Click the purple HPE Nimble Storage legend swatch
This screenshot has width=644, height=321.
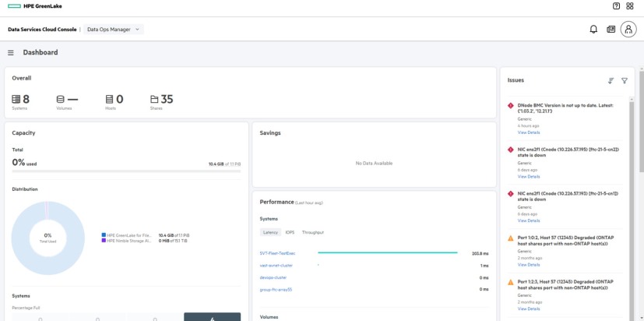tap(104, 241)
